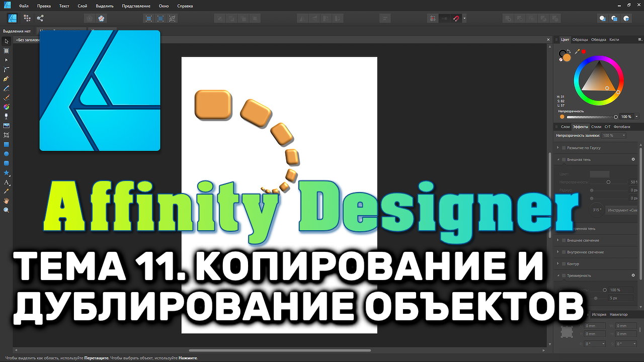Select the Rectangle shape tool
644x362 pixels.
[x=7, y=144]
